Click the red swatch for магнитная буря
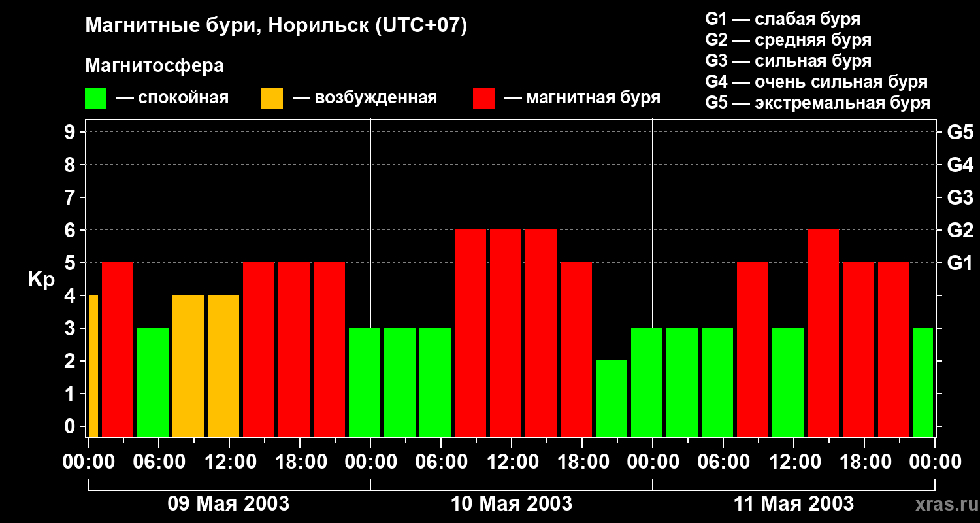The image size is (980, 523). (483, 99)
